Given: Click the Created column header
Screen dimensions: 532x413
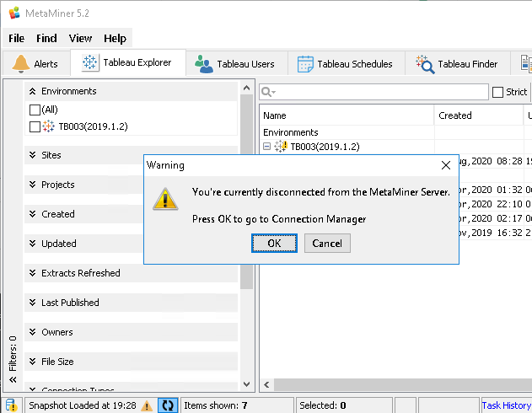Looking at the screenshot, I should click(x=478, y=115).
